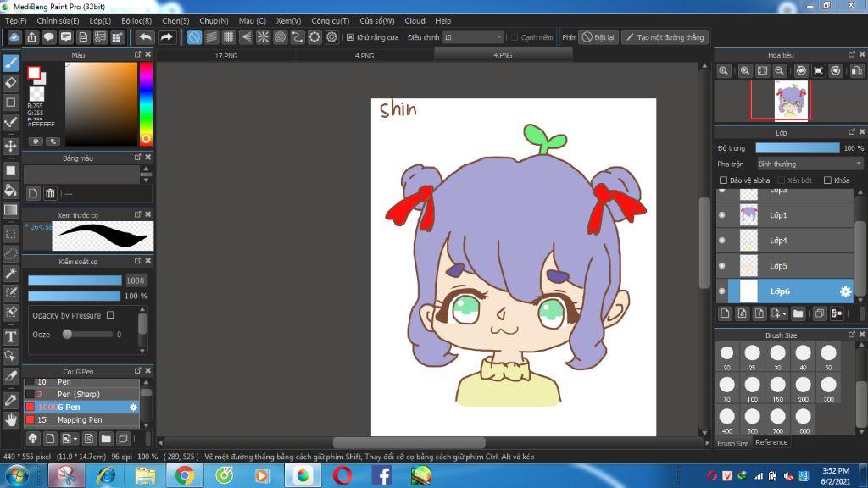Switch to the Reference tab
The width and height of the screenshot is (868, 488).
pos(771,442)
